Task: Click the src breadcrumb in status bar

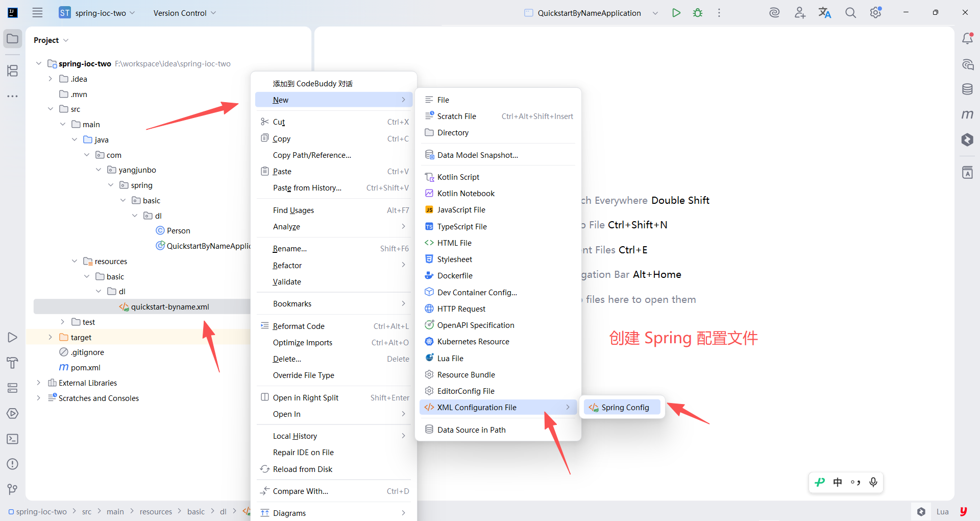Action: (87, 511)
